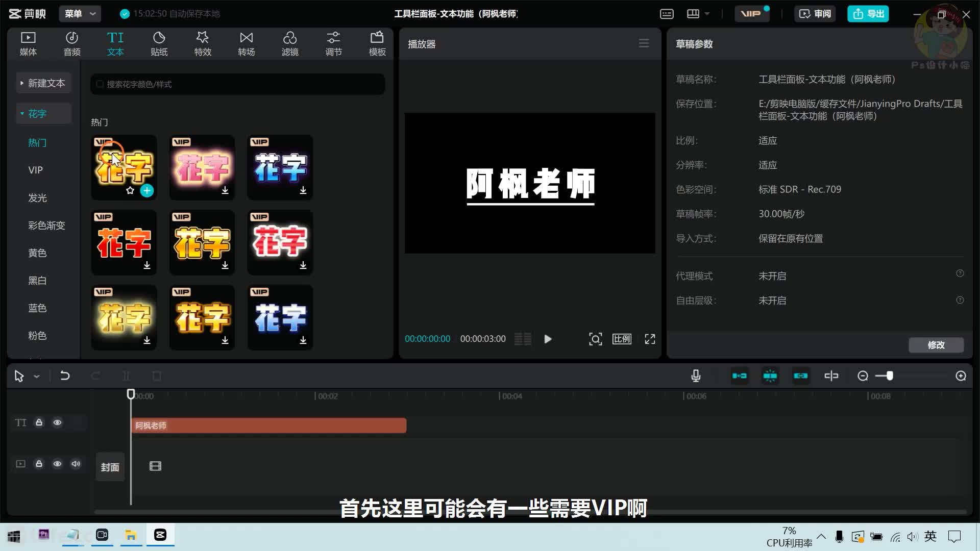Zoom out the timeline

[863, 376]
